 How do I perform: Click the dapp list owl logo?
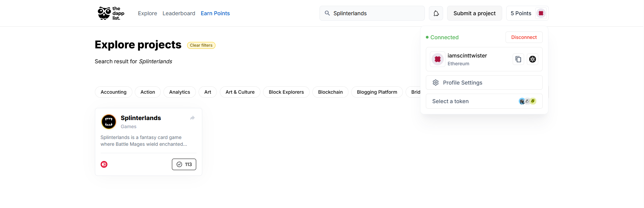[111, 13]
